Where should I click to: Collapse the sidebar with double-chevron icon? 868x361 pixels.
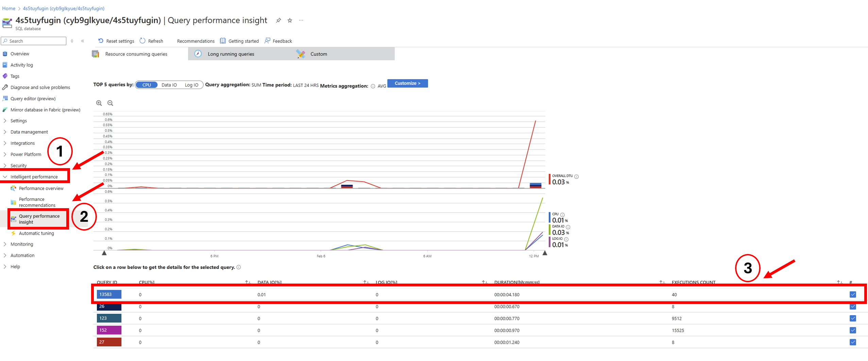[x=83, y=41]
